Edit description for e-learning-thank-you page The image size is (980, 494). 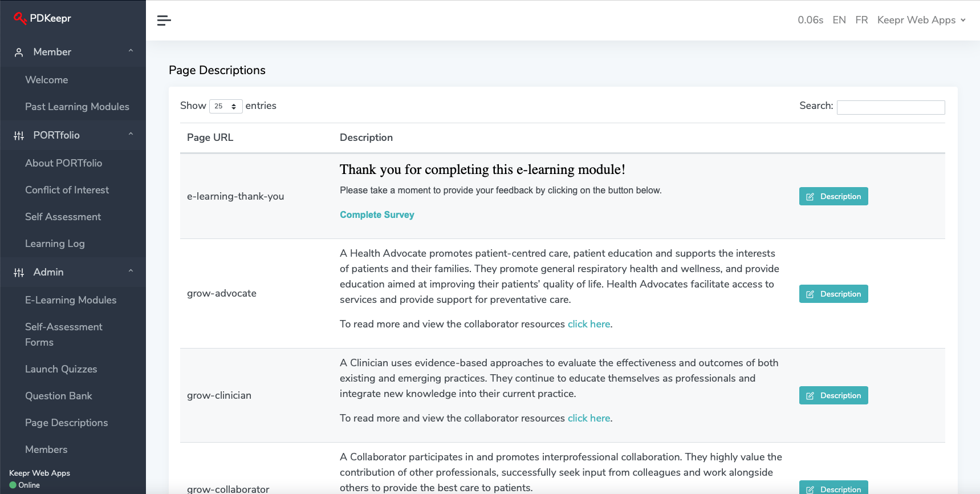(x=833, y=196)
